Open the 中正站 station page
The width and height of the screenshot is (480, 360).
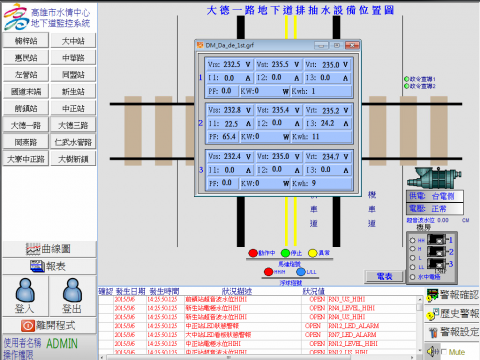pos(73,108)
